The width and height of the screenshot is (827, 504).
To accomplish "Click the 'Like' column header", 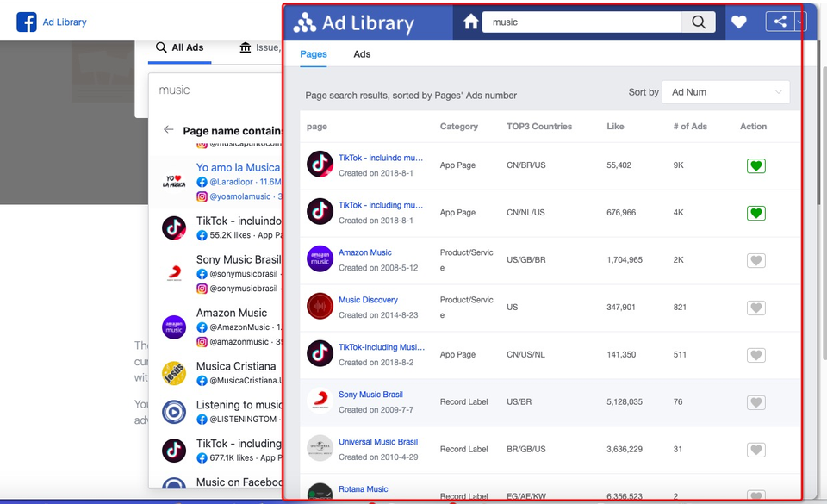I will [615, 127].
